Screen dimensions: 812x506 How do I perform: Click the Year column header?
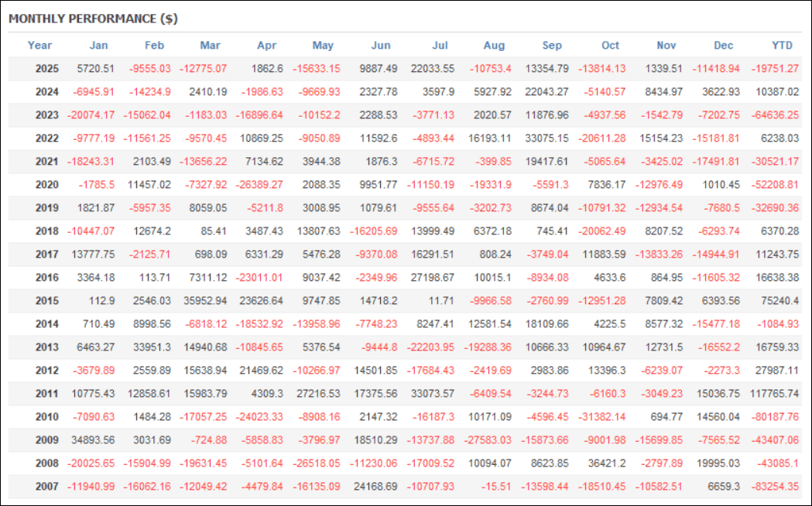pyautogui.click(x=39, y=45)
